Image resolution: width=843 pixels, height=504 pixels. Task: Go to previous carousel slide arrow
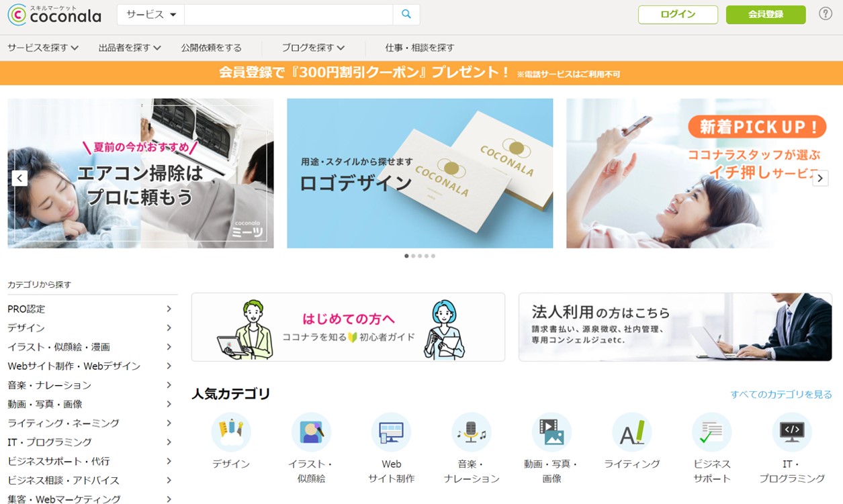[19, 178]
